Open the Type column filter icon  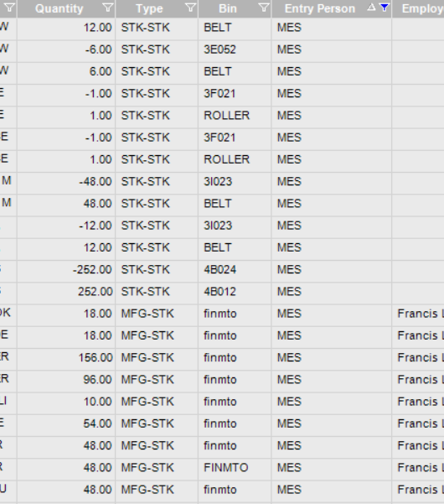191,8
